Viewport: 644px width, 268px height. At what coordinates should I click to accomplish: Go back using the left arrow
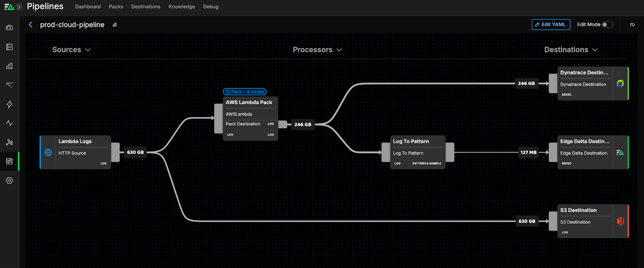(x=31, y=25)
